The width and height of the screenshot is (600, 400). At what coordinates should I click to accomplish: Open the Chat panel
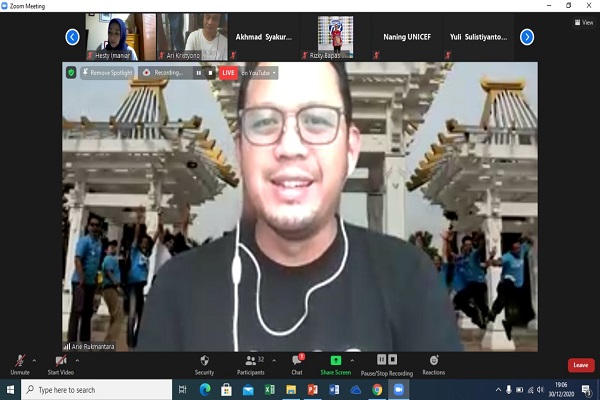click(297, 361)
